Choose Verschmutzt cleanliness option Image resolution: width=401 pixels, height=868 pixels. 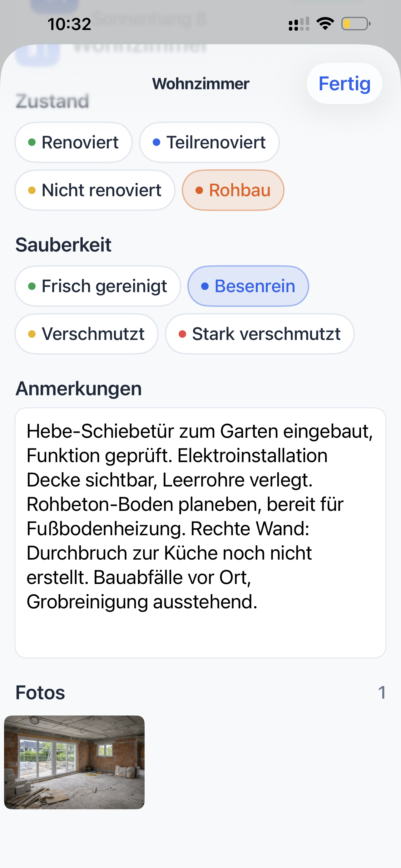coord(86,334)
